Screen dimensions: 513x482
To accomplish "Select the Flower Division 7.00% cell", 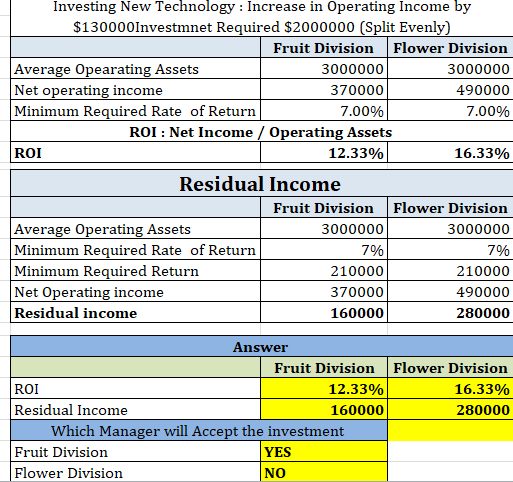I will [450, 111].
